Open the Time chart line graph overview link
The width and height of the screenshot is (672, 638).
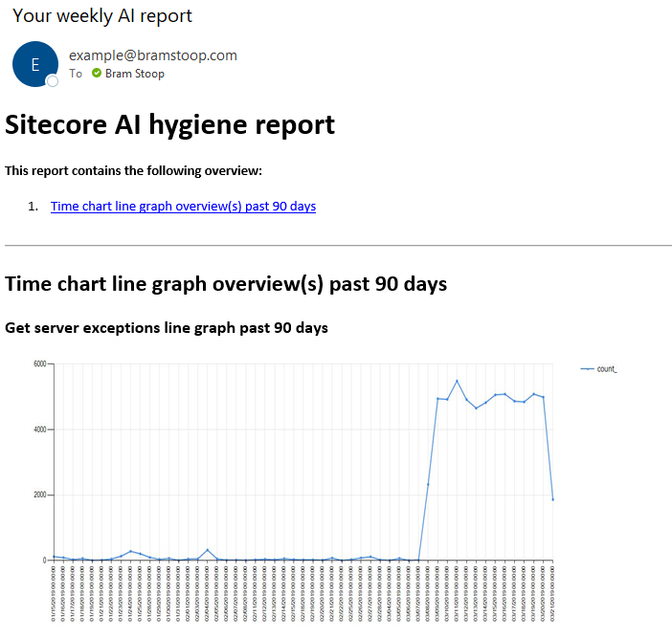183,206
